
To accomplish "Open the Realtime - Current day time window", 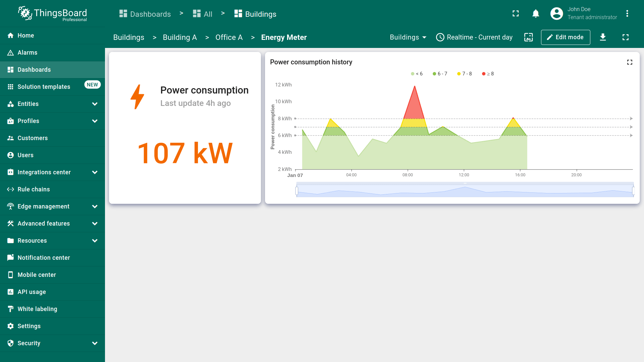I will (x=474, y=37).
